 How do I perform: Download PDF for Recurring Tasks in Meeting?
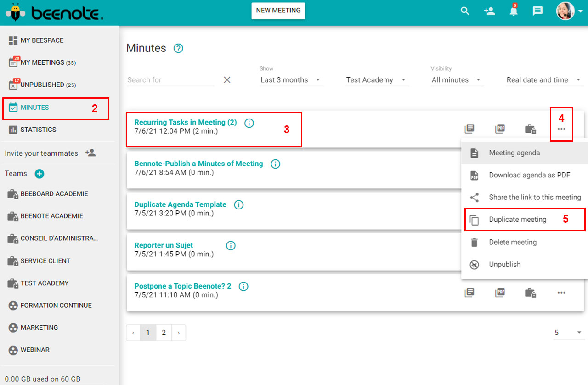tap(500, 129)
